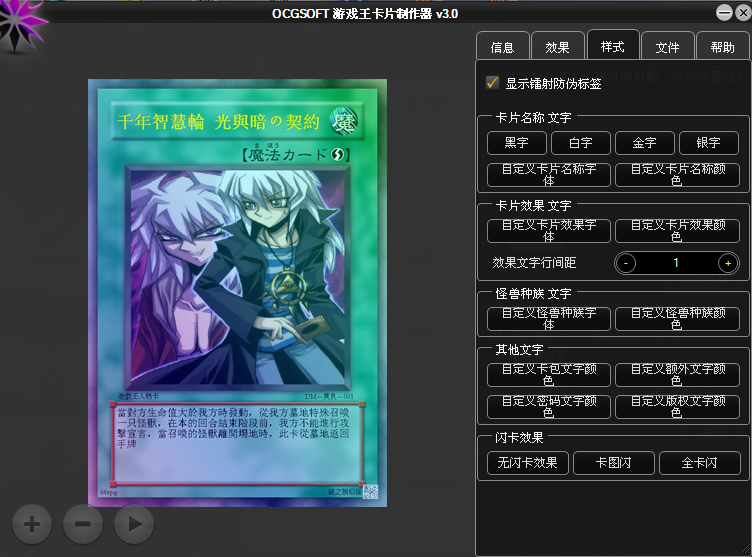The height and width of the screenshot is (557, 752).
Task: Click the QR code on card corner
Action: (370, 491)
